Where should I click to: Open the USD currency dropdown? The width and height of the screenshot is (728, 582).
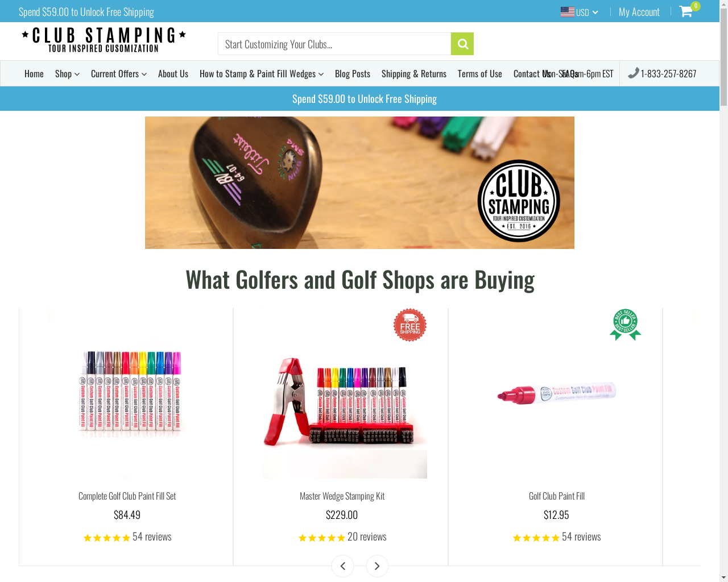coord(580,12)
